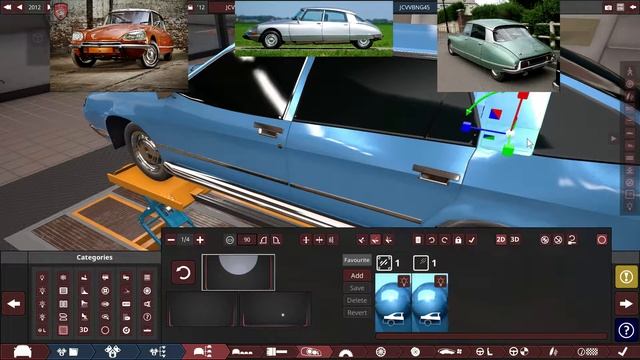Click the 2012 year text

point(34,7)
